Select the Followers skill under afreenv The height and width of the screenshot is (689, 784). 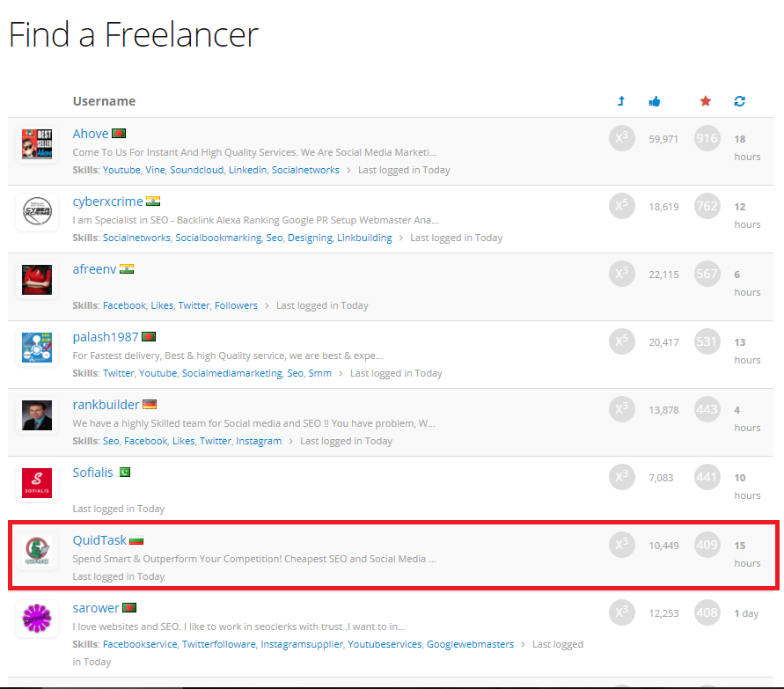[x=236, y=305]
